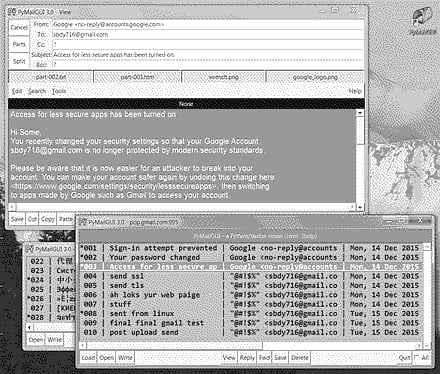Click the pop.gmail.com window title icon
This screenshot has height=374, width=440.
click(x=83, y=222)
